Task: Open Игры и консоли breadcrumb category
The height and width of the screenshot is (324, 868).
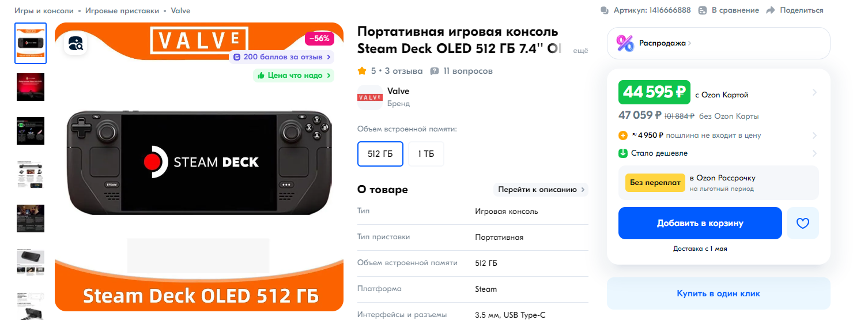Action: 44,10
